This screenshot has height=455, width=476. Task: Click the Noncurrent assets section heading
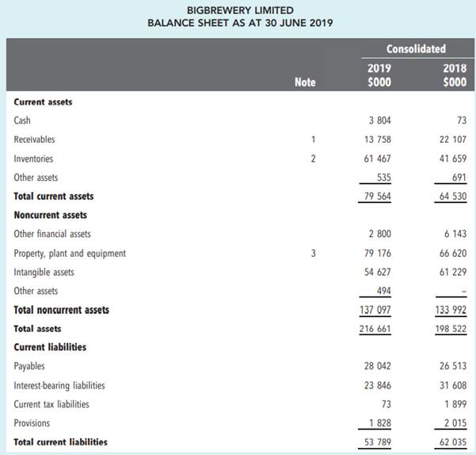tap(51, 215)
